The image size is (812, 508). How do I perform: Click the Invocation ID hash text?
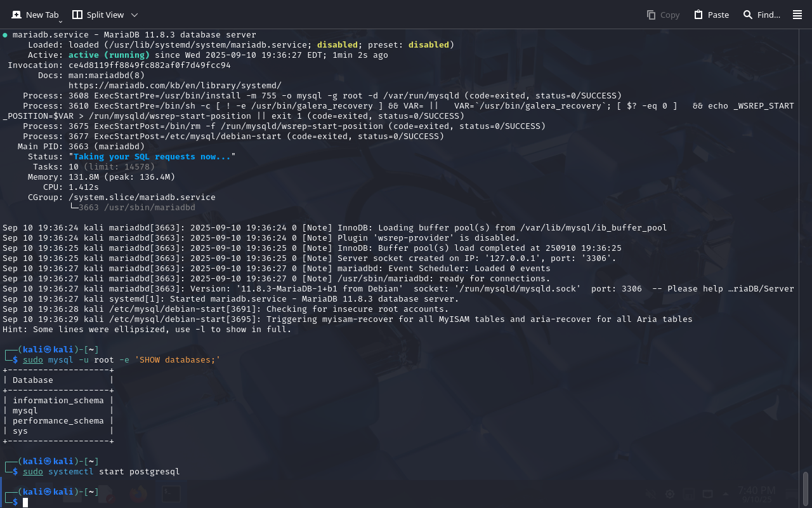coord(150,65)
